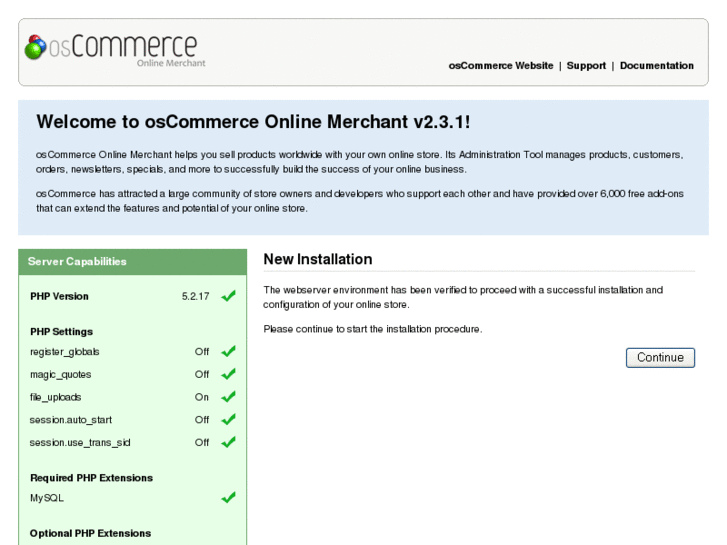Click the checkmark in the session.use_trans_sid row
This screenshot has height=545, width=727.
point(228,442)
